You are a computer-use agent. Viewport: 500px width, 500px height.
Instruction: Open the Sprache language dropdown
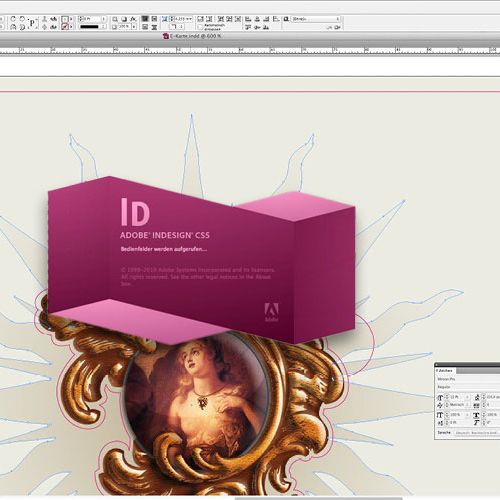tap(477, 433)
